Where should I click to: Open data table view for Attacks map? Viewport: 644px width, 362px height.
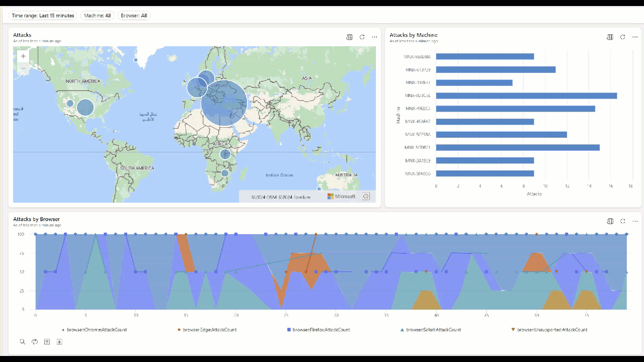350,37
